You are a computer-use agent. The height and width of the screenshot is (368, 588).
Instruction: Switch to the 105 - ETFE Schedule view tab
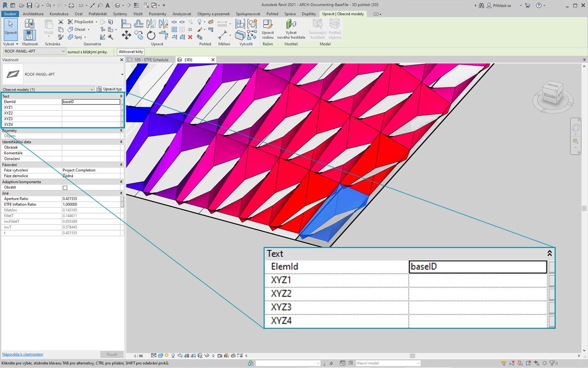click(x=151, y=60)
